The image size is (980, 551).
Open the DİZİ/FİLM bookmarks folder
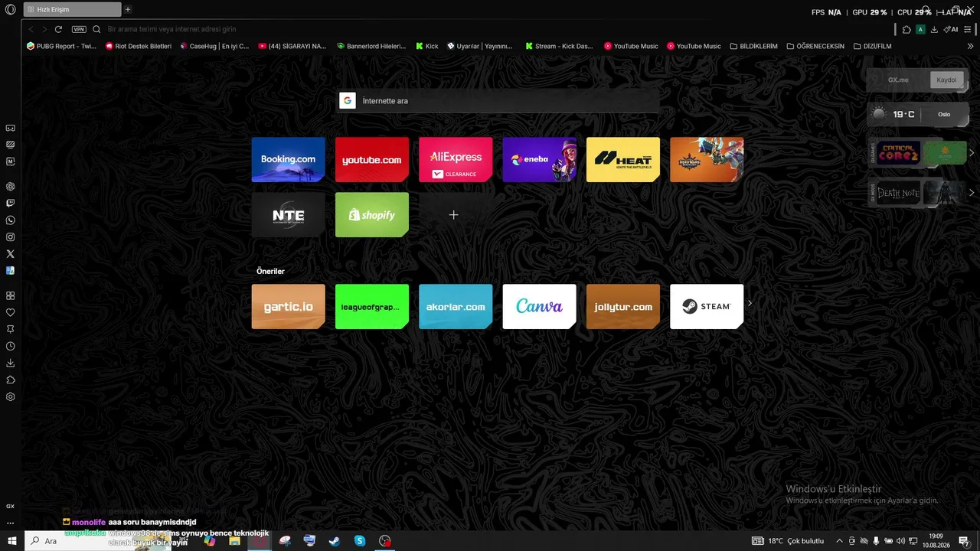click(872, 46)
